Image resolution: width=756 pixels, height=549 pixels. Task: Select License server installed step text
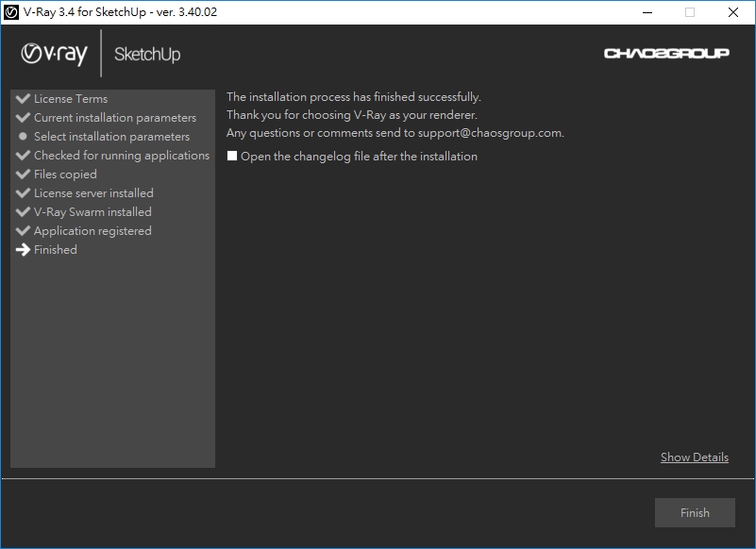pos(93,192)
